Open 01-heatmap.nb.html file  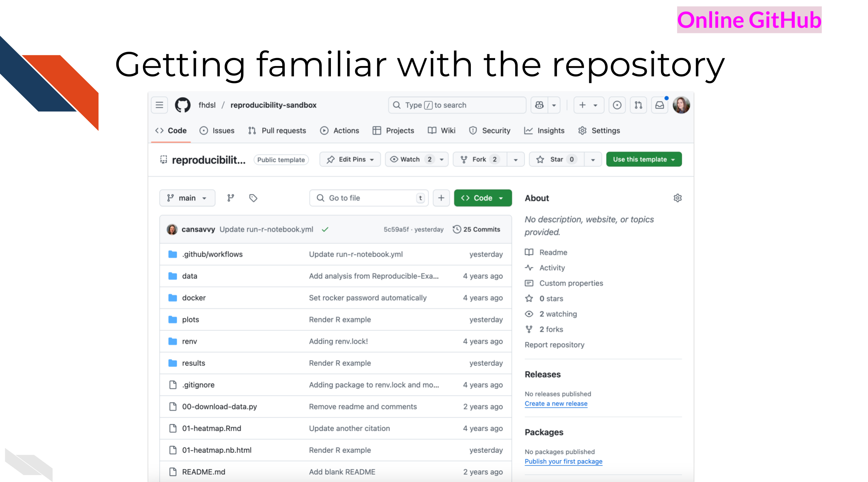(x=217, y=450)
